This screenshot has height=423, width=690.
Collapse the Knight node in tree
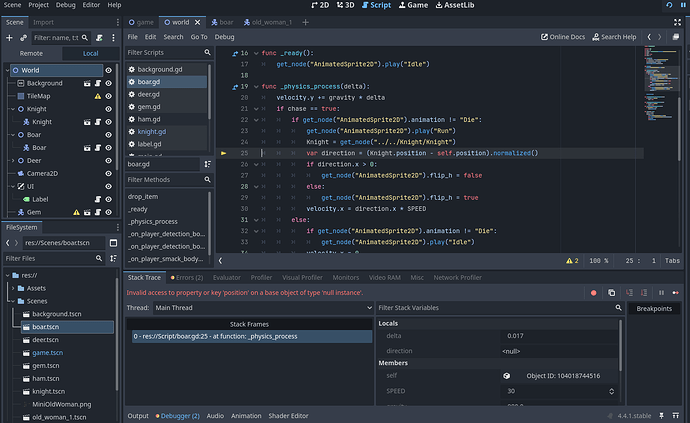(13, 109)
